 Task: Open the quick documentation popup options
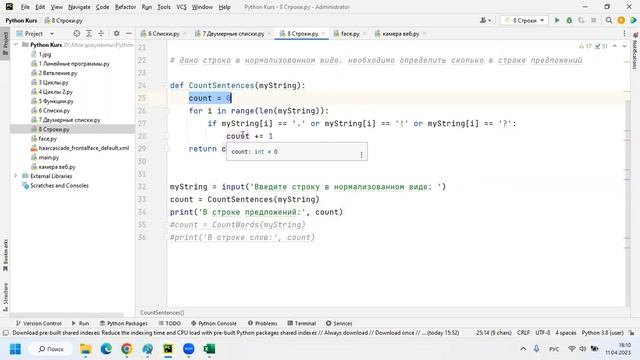tap(362, 155)
